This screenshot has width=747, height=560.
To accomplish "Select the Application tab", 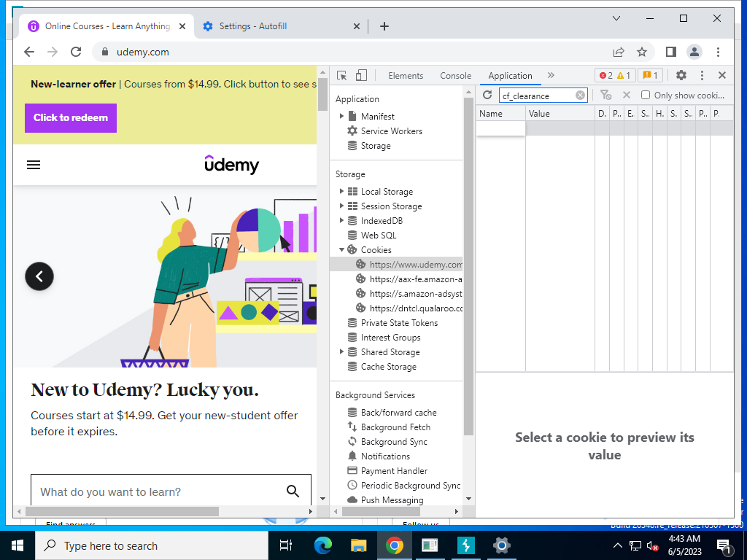I will 510,76.
